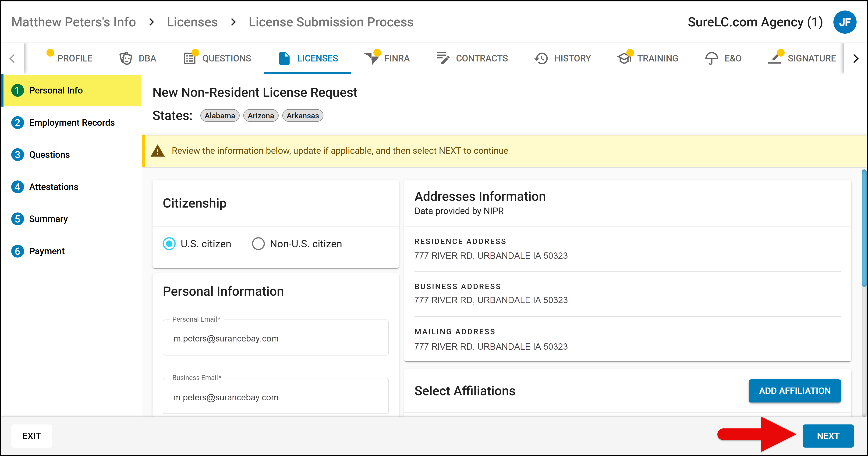
Task: Open Matthew Peters's Info breadcrumb
Action: click(74, 22)
